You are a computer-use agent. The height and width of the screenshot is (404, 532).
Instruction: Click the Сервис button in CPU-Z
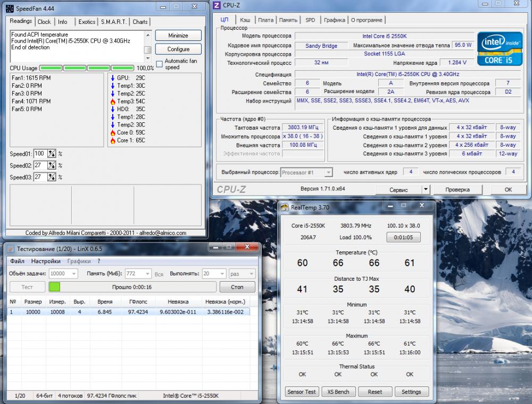point(398,189)
